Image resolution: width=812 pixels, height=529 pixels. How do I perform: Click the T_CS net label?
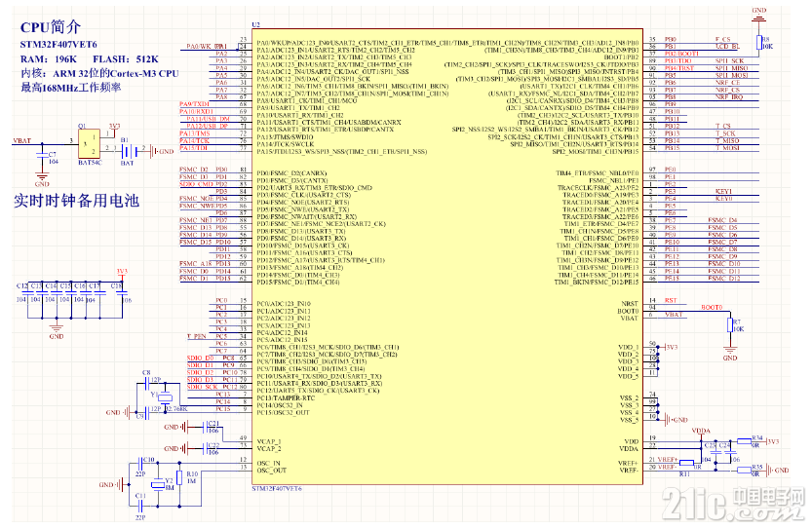(723, 127)
